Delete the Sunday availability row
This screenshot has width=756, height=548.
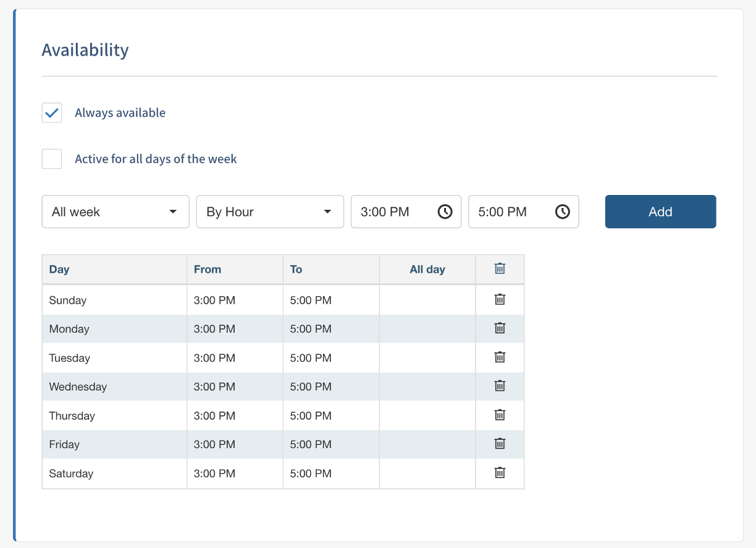[x=500, y=299]
